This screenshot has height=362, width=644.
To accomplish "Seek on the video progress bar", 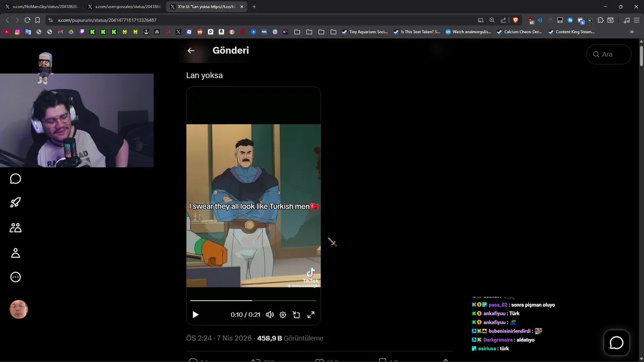I will coord(253,300).
